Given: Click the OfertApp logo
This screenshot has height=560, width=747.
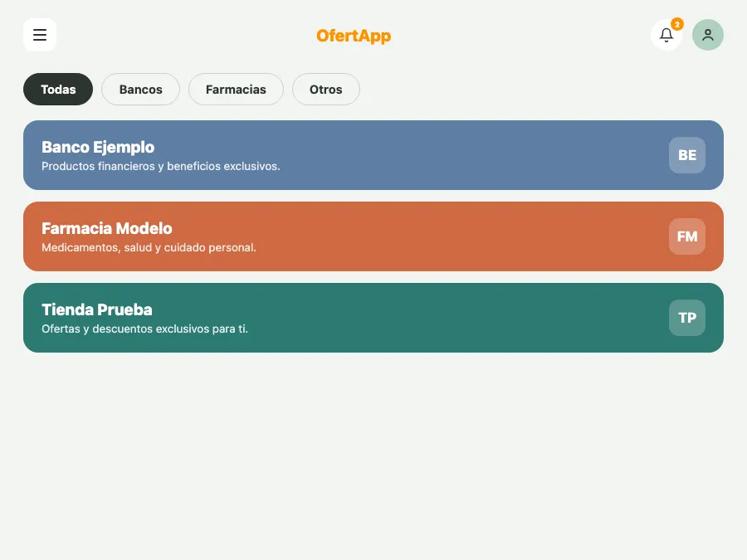Looking at the screenshot, I should [354, 36].
